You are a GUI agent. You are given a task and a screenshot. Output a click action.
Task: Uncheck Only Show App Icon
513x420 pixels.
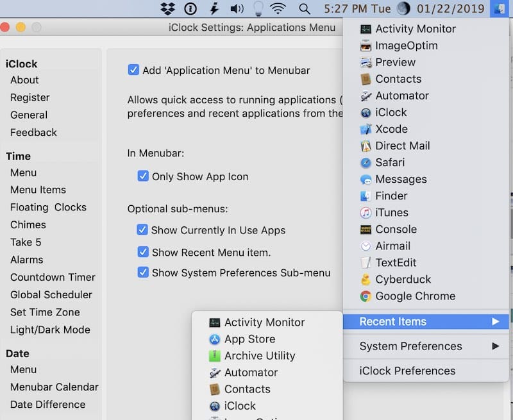point(143,176)
